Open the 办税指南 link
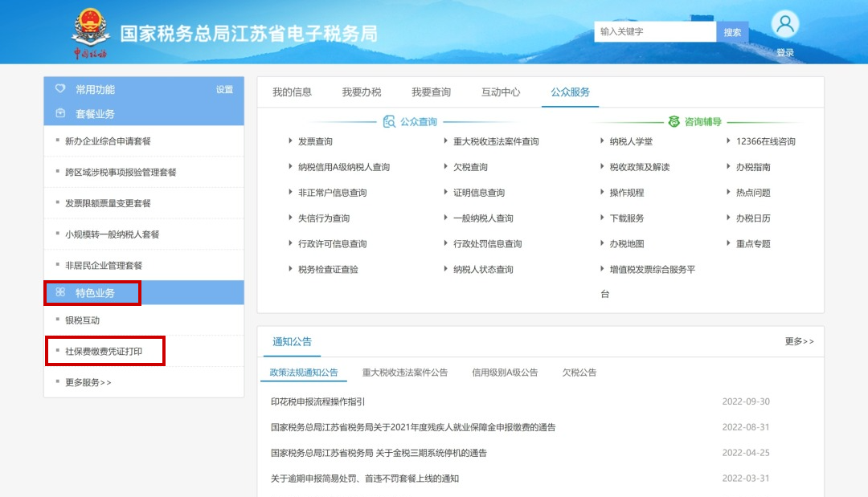The image size is (868, 497). (x=753, y=167)
